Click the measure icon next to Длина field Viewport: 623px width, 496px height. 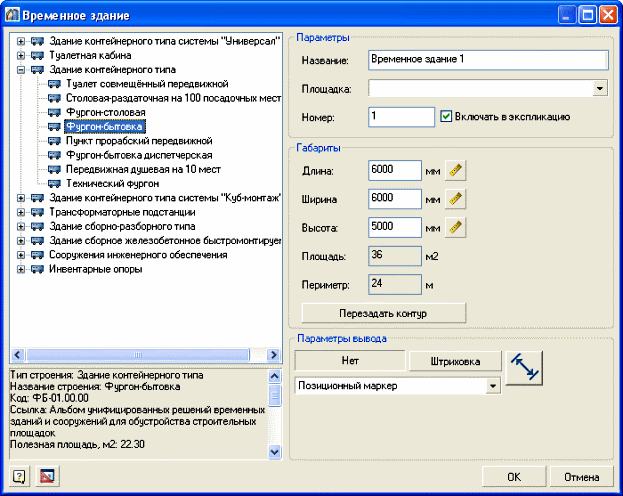(457, 170)
